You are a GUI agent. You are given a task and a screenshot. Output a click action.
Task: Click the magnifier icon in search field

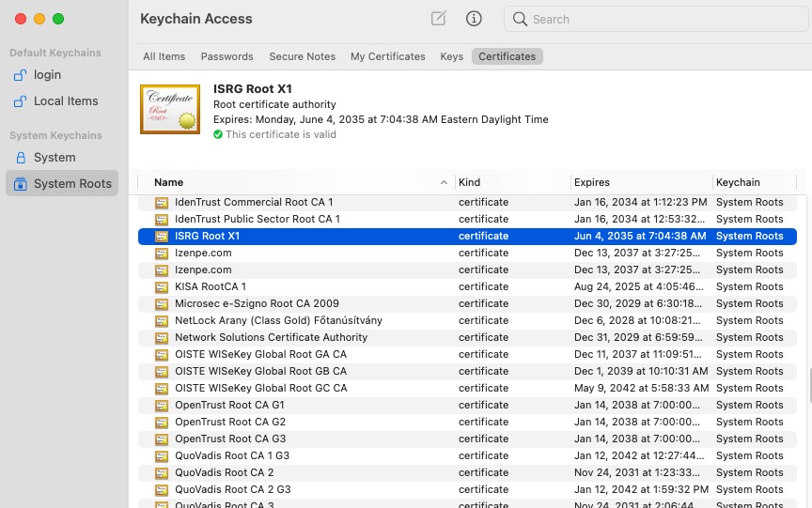pos(521,19)
